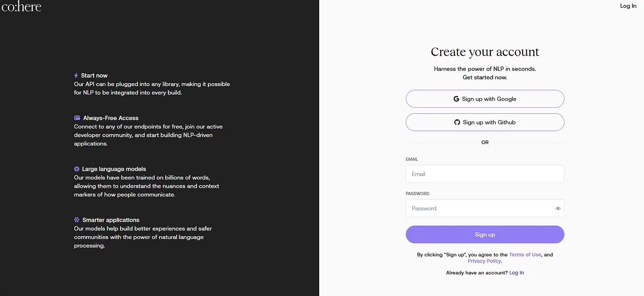The image size is (644, 296).
Task: Click the purple Sign up button
Action: coord(485,234)
